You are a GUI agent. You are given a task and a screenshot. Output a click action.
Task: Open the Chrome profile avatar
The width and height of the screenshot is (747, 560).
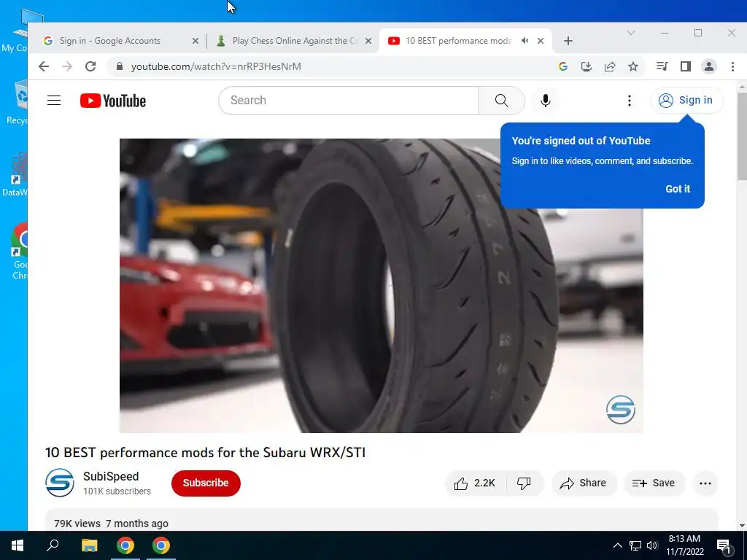point(709,66)
